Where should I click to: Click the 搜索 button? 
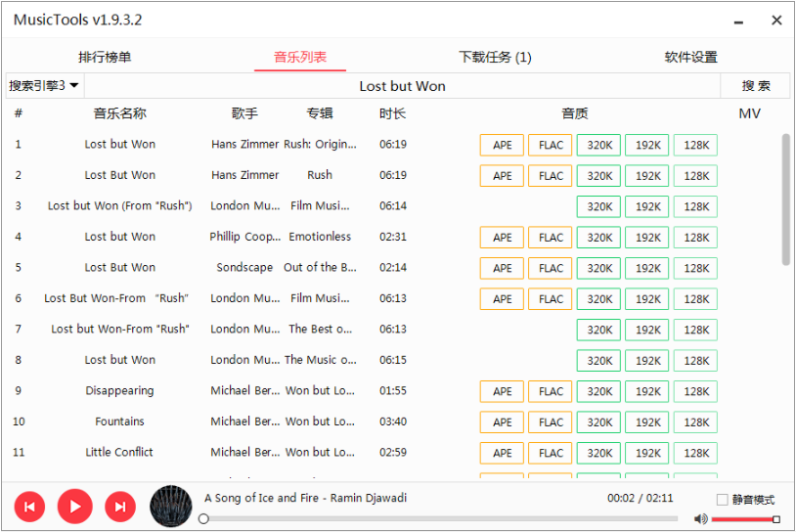tap(755, 86)
